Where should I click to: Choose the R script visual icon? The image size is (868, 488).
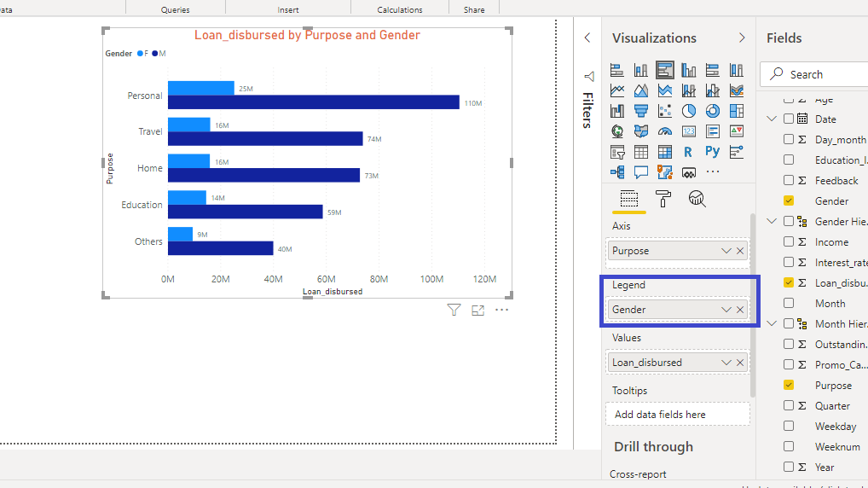coord(689,152)
